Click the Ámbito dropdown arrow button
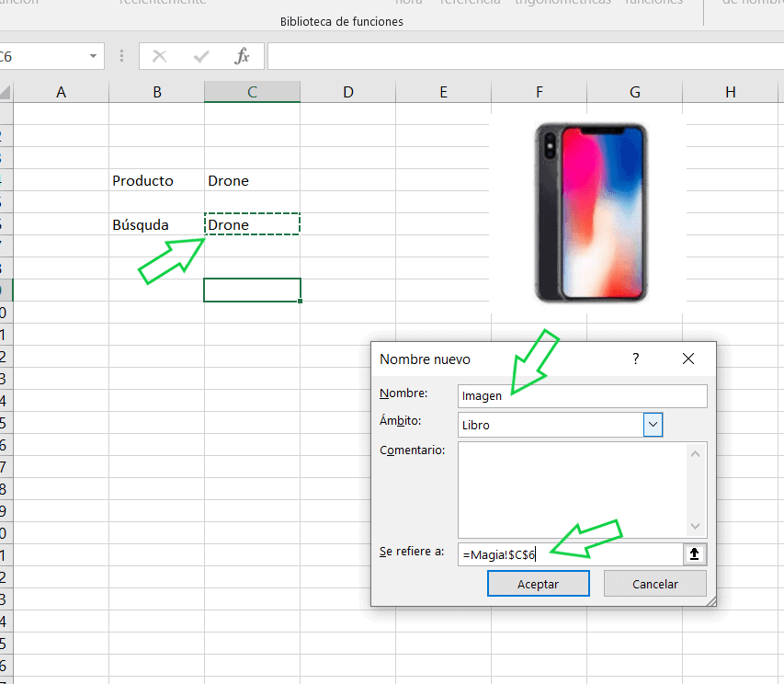The height and width of the screenshot is (684, 784). (653, 425)
